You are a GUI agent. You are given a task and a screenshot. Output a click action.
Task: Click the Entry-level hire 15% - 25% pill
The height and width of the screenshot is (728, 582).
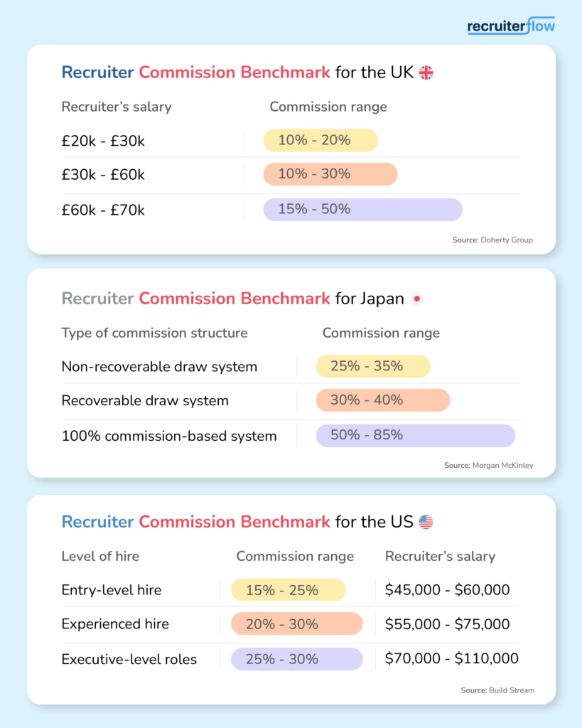(x=289, y=590)
